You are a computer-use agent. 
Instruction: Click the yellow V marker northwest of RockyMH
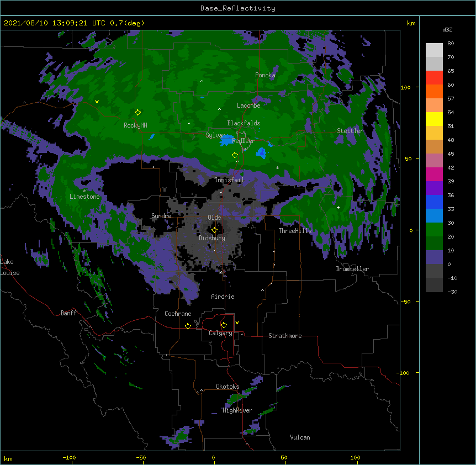pyautogui.click(x=97, y=102)
